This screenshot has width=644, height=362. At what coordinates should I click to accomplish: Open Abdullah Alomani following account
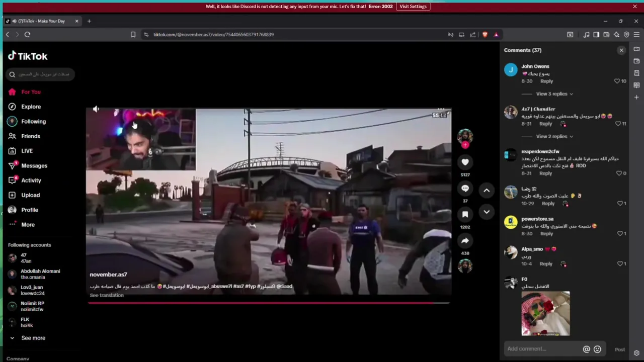[34, 274]
